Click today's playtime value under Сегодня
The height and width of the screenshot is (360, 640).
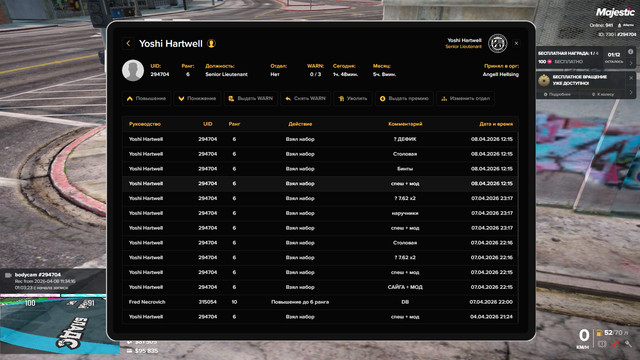point(345,74)
